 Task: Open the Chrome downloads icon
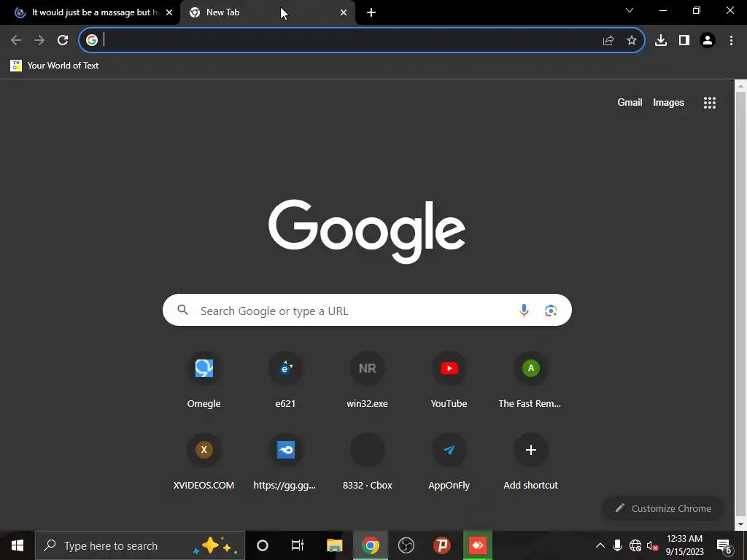tap(661, 41)
